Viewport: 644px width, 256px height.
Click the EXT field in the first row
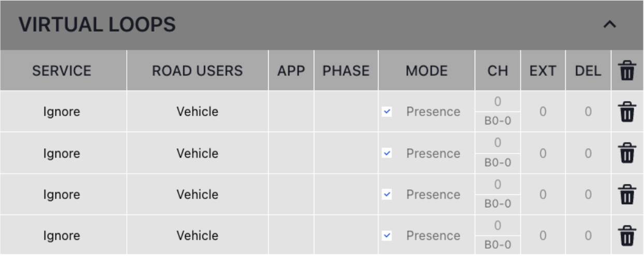(x=543, y=111)
